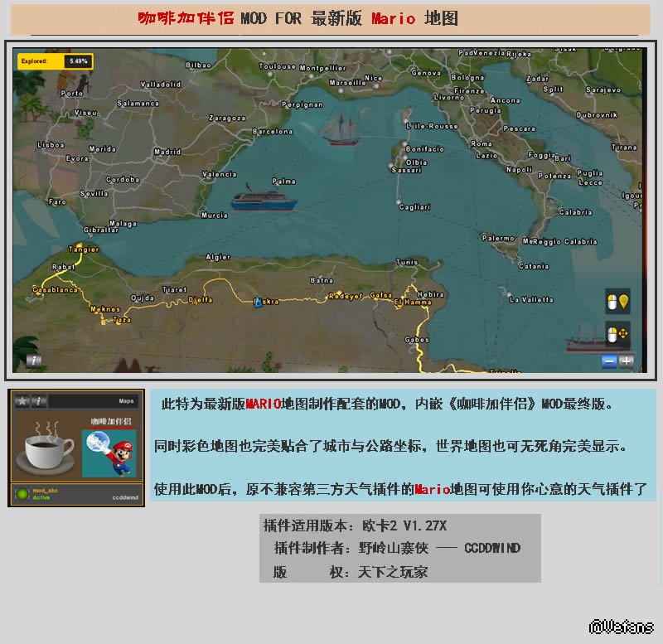Click the Sevilla city label
Screen dimensions: 663x644
(94, 193)
